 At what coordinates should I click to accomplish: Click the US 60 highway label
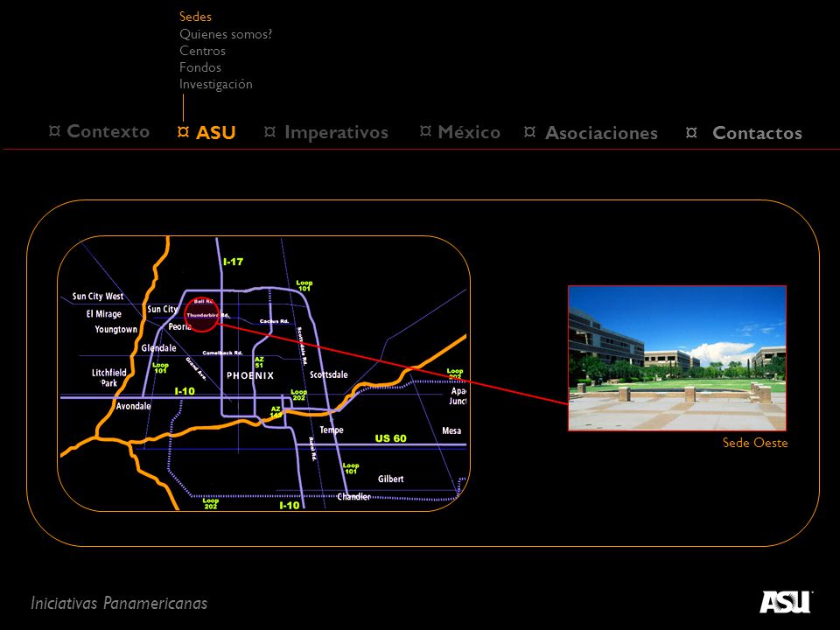(390, 438)
